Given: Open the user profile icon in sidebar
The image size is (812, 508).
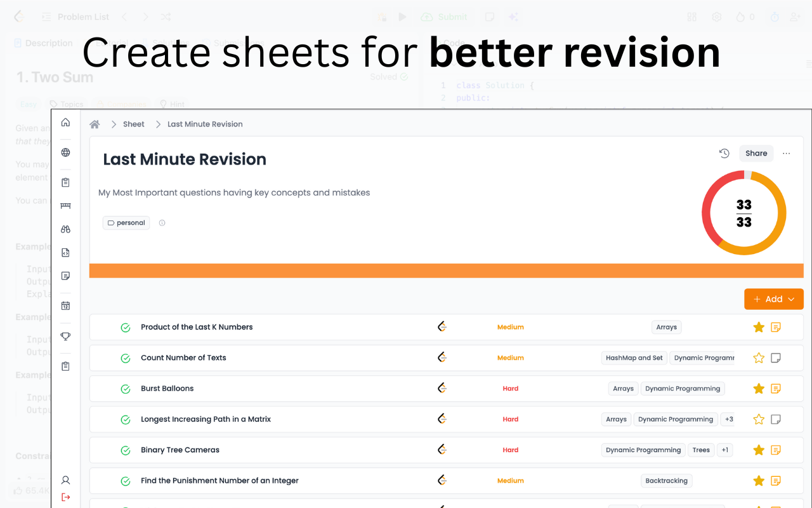Looking at the screenshot, I should click(x=65, y=480).
